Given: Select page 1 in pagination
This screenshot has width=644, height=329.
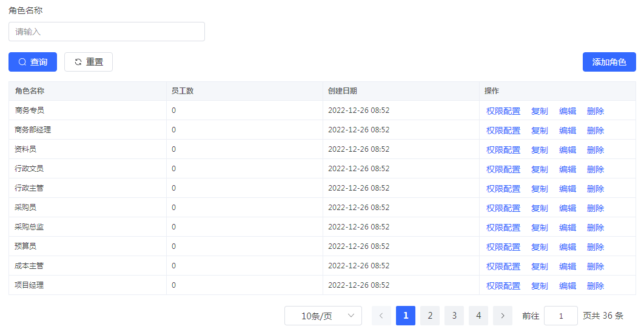Looking at the screenshot, I should pos(406,316).
